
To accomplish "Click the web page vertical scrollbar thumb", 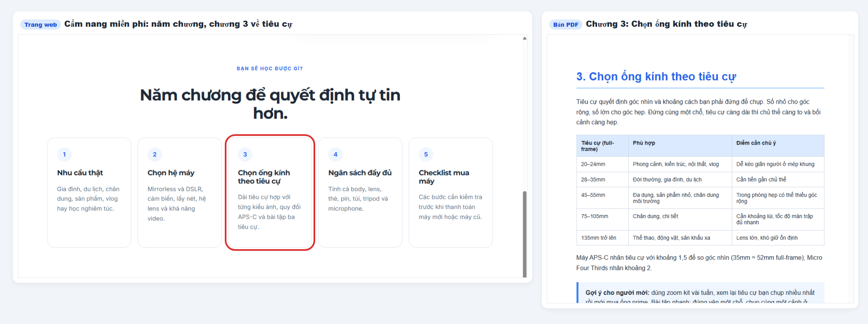I will pyautogui.click(x=524, y=234).
